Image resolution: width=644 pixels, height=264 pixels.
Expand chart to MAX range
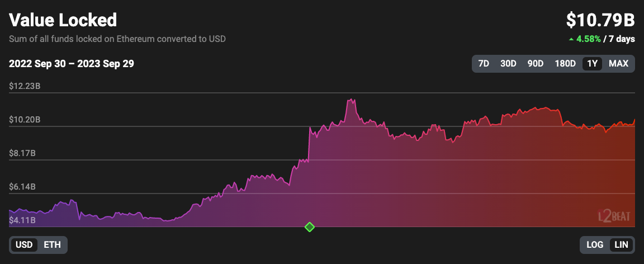point(618,64)
